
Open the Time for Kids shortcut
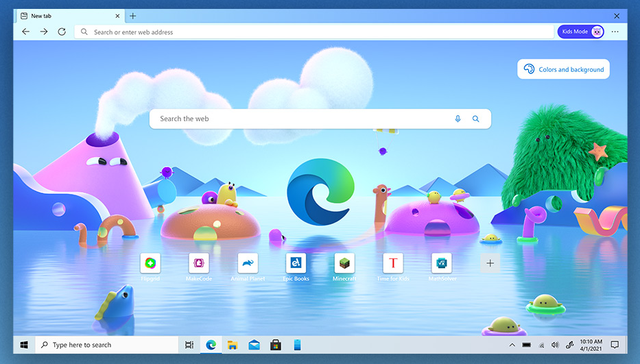click(x=393, y=263)
